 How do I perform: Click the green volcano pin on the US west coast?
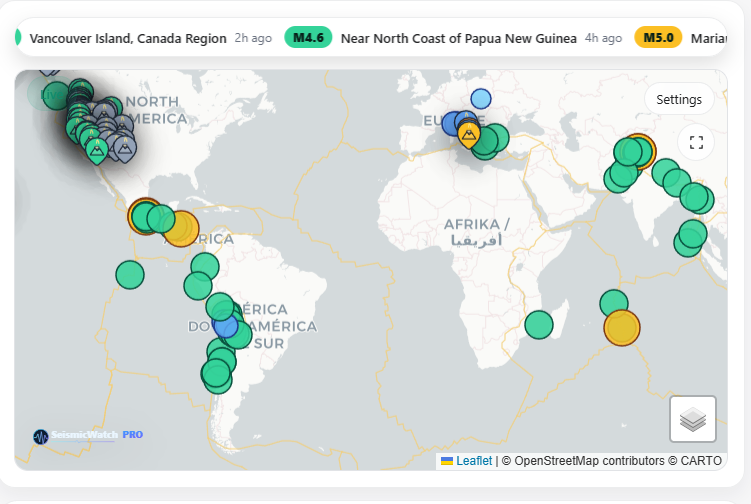tap(97, 151)
